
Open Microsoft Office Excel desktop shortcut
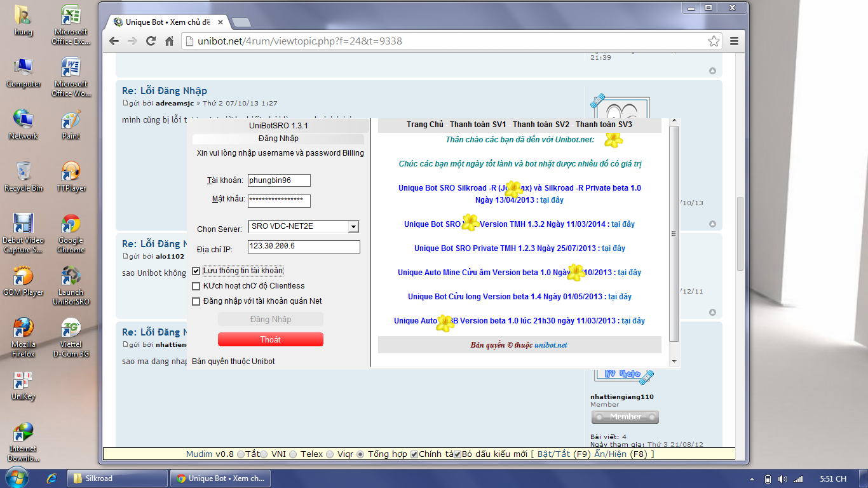tap(71, 25)
